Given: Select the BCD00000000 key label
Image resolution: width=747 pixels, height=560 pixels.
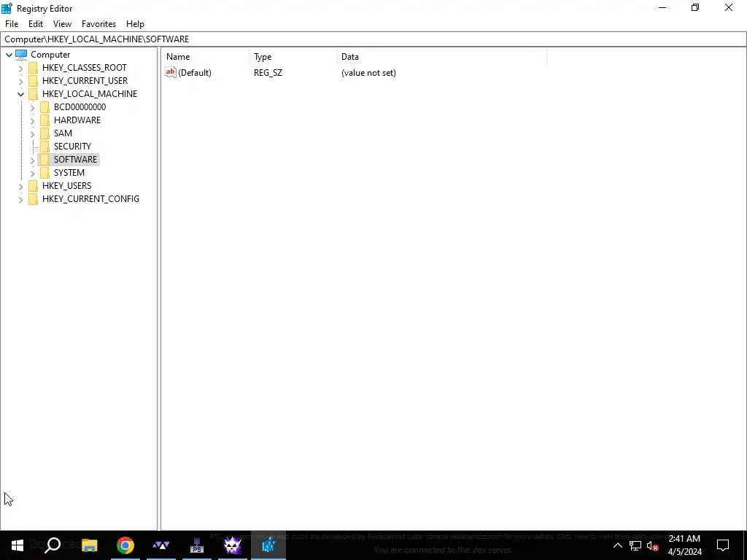Looking at the screenshot, I should (80, 106).
